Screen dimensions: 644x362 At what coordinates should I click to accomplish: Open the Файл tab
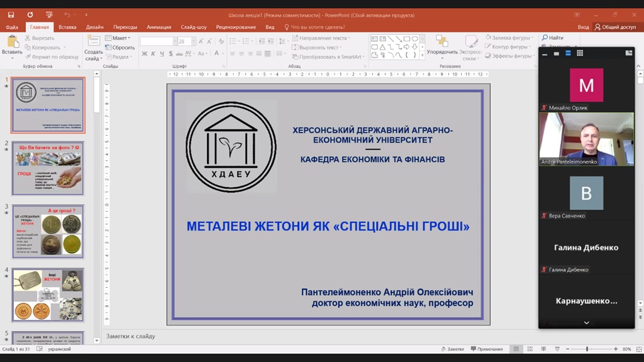12,27
